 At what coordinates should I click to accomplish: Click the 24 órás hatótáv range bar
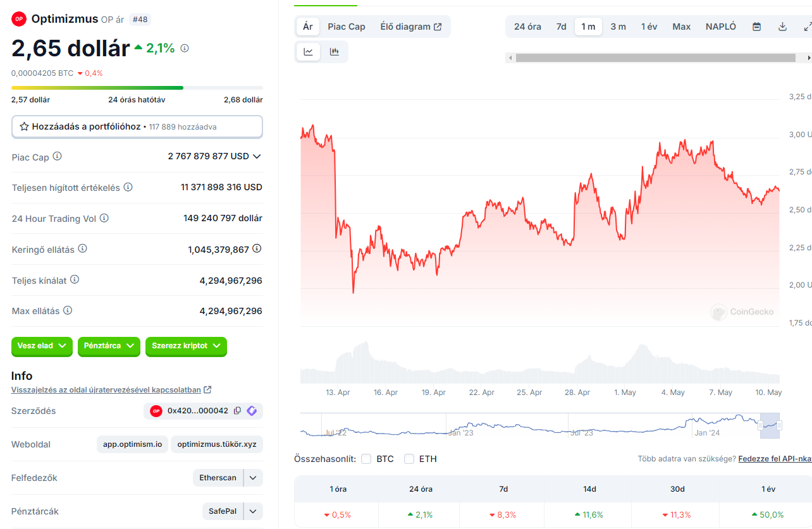pyautogui.click(x=137, y=88)
